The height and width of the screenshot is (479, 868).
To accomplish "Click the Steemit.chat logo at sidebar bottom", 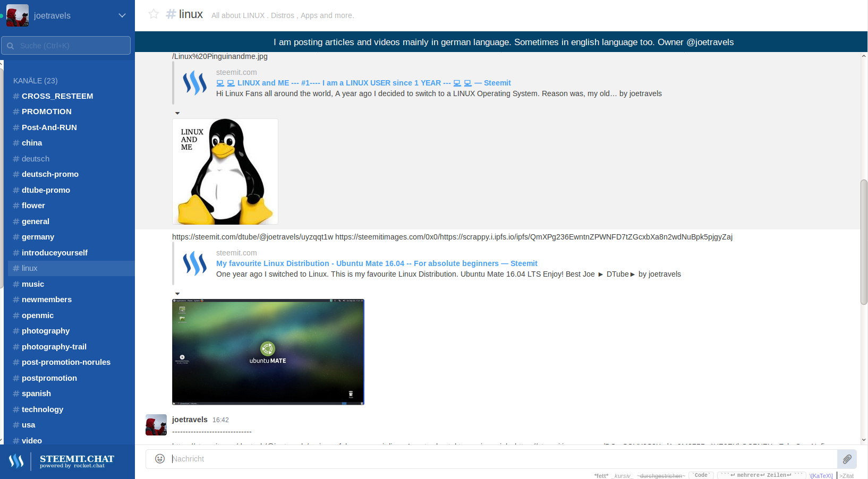I will pos(62,461).
